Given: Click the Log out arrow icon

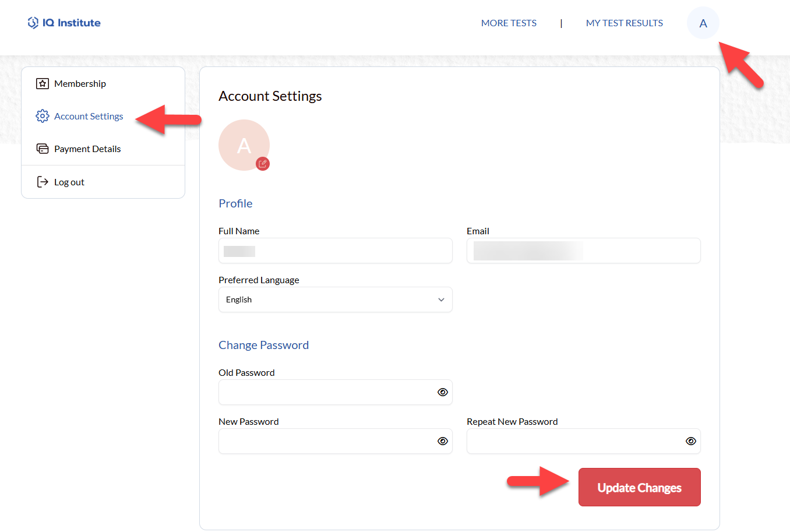Looking at the screenshot, I should coord(43,182).
